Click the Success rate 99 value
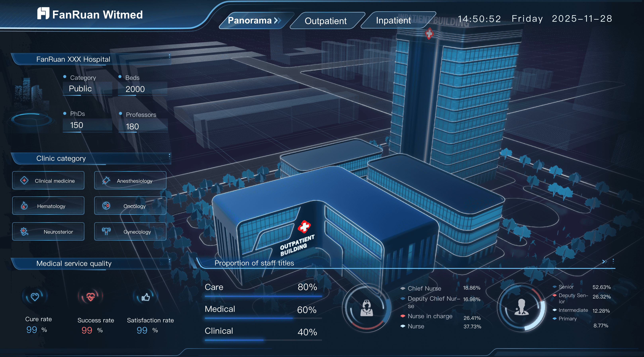The width and height of the screenshot is (644, 357). [x=87, y=330]
